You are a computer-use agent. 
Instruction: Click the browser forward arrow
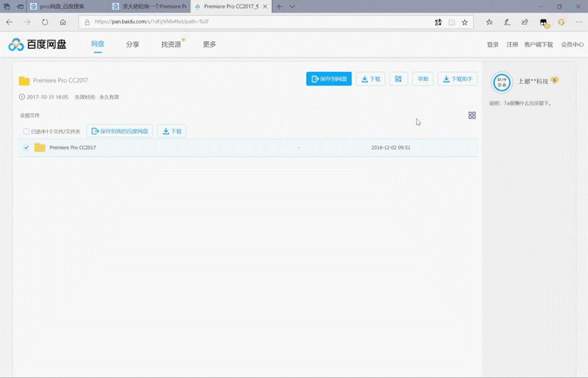[x=27, y=22]
